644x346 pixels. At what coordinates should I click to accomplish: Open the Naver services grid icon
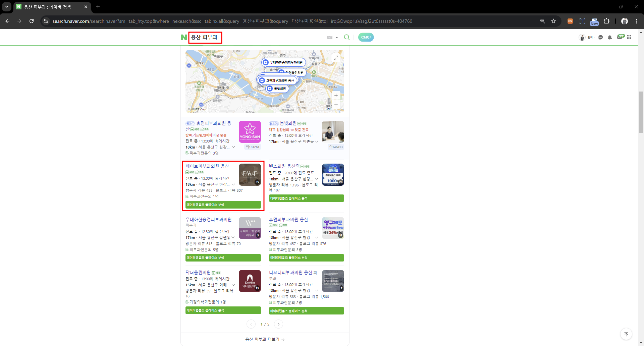(x=629, y=37)
